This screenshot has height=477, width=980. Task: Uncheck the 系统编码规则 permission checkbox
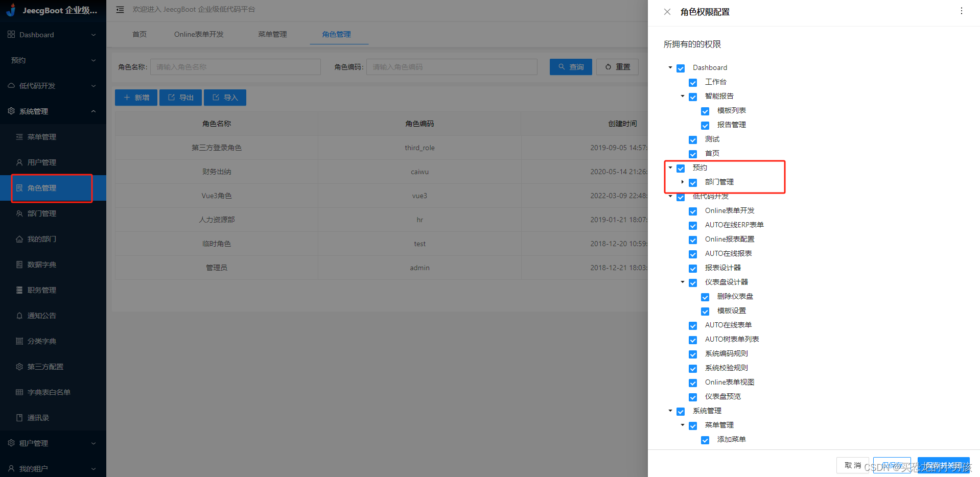click(693, 354)
